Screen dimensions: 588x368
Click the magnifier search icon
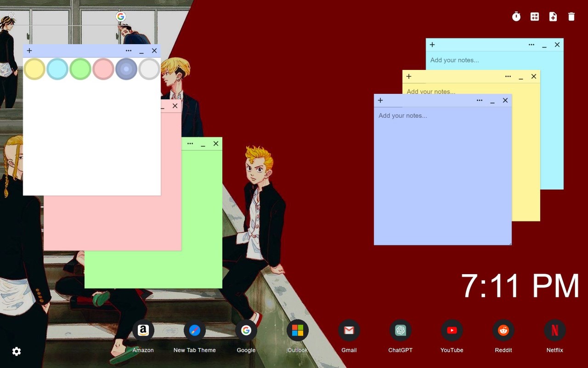(x=12, y=16)
